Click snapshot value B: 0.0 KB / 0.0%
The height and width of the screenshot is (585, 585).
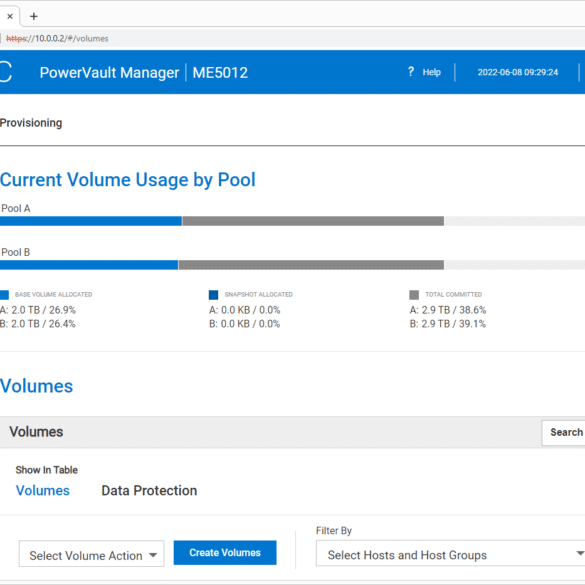point(244,323)
